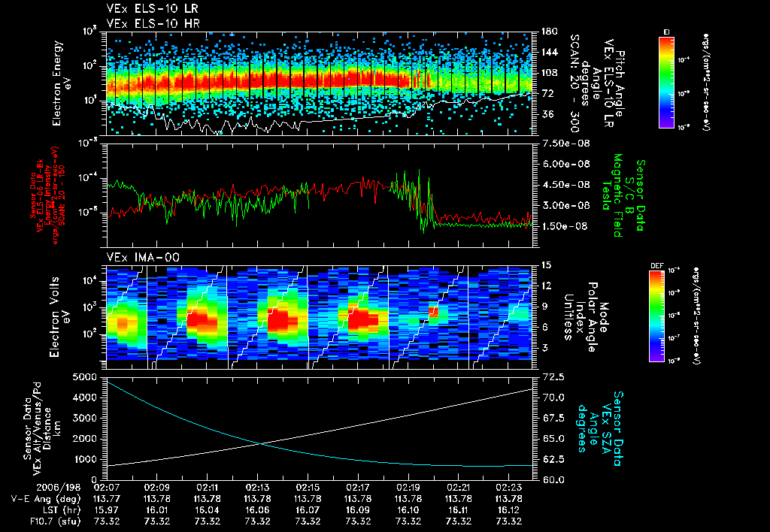
Task: Click the altitude axis tick 5000
Action: (x=86, y=377)
